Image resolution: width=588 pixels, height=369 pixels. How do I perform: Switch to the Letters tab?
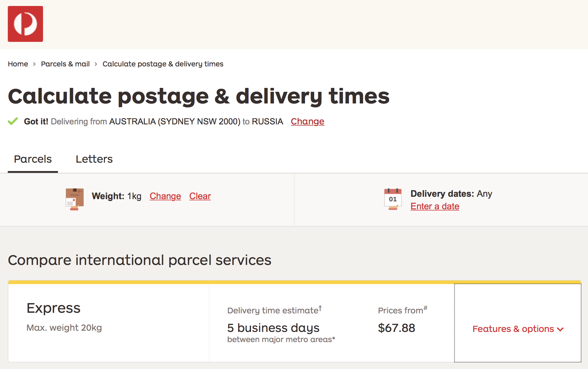[x=94, y=159]
